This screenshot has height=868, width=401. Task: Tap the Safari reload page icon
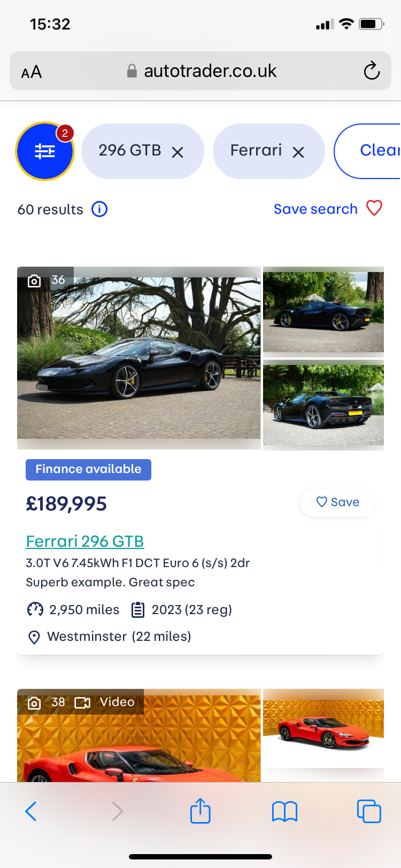coord(372,71)
